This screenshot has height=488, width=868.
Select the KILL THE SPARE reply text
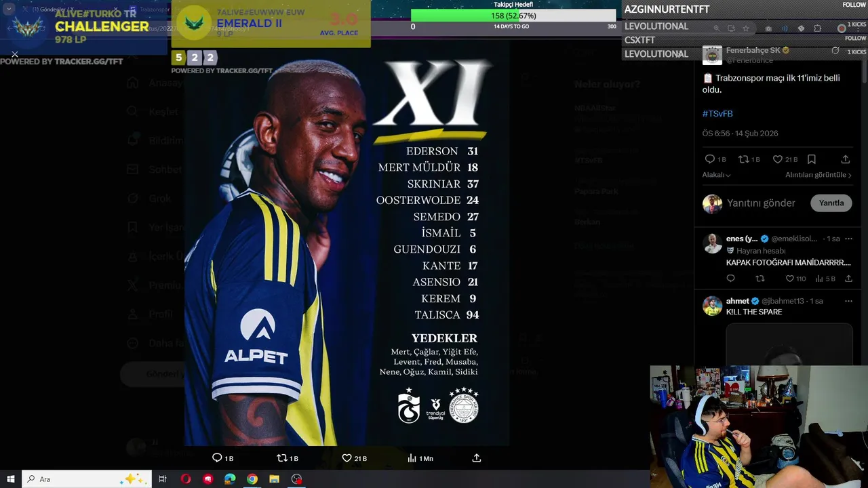click(754, 312)
